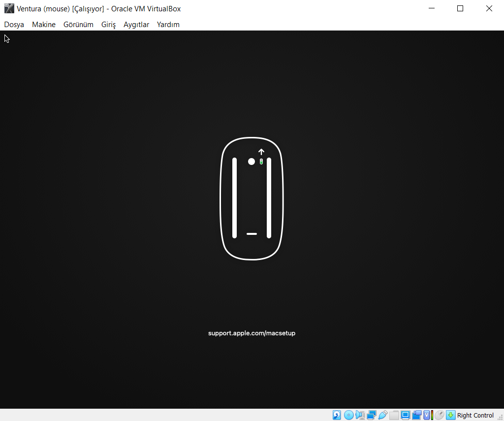The height and width of the screenshot is (421, 504).
Task: Click the CPU virtualization 'V' indicator
Action: (x=427, y=415)
